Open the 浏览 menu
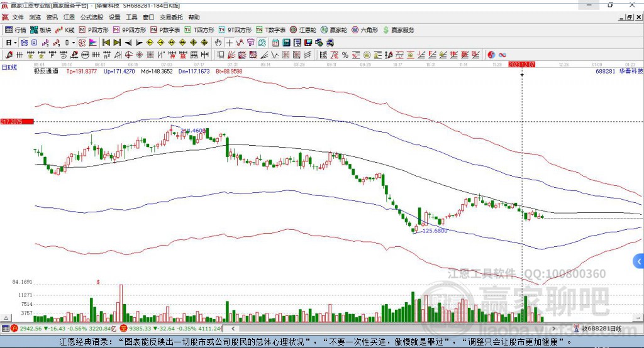The height and width of the screenshot is (348, 644). (35, 17)
